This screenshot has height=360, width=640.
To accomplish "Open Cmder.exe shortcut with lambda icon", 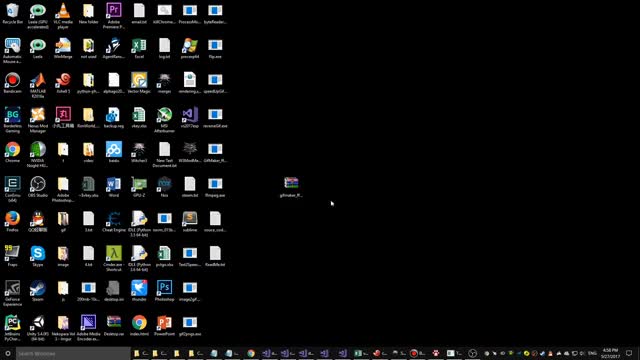I will click(113, 258).
